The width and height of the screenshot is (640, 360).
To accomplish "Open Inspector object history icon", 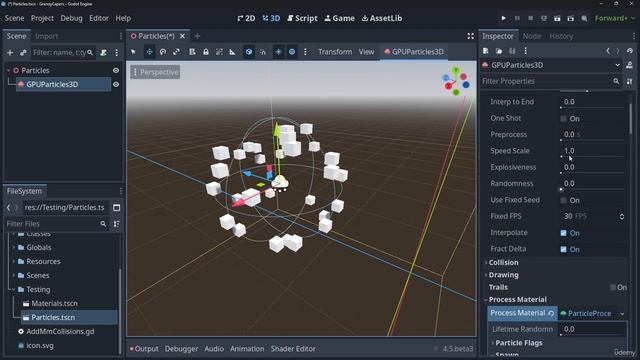I will 630,51.
